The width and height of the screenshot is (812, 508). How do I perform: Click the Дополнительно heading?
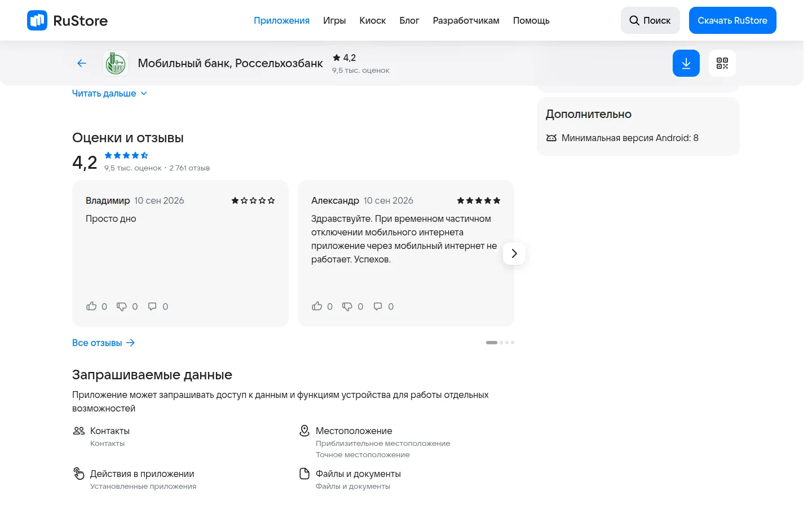coord(589,114)
